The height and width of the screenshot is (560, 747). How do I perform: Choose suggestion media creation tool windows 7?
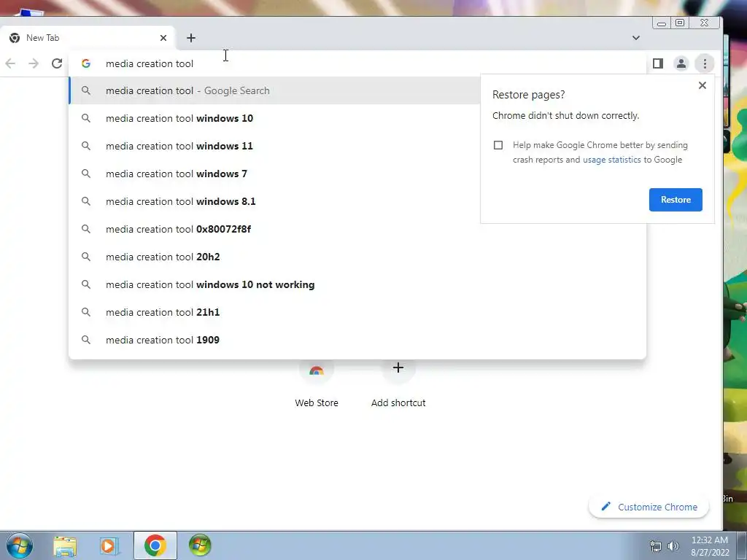(x=274, y=174)
